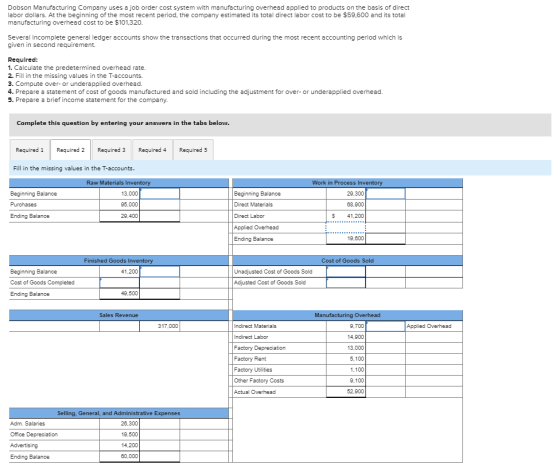Select the Required 4 tab
This screenshot has width=560, height=465.
(152, 150)
